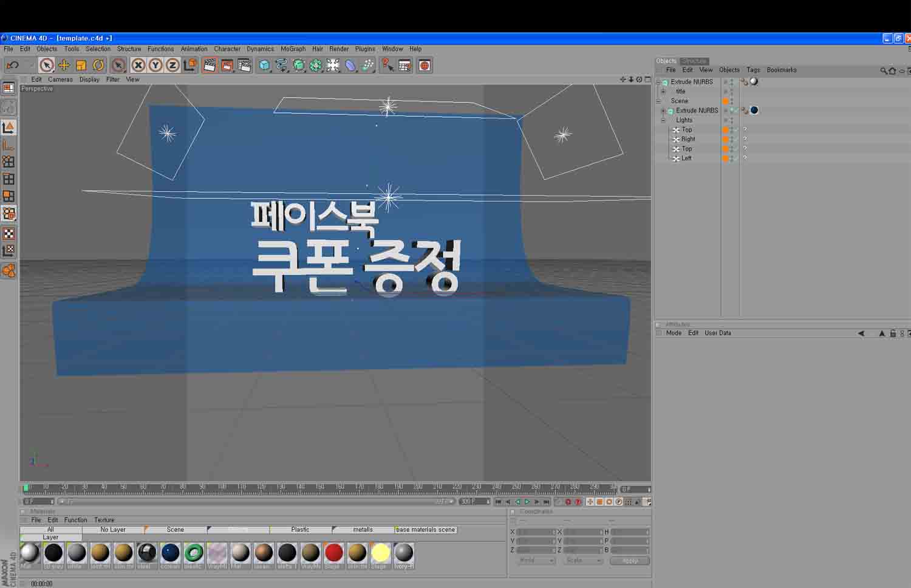This screenshot has height=588, width=911.
Task: Open User Data in Attributes panel
Action: [x=718, y=333]
